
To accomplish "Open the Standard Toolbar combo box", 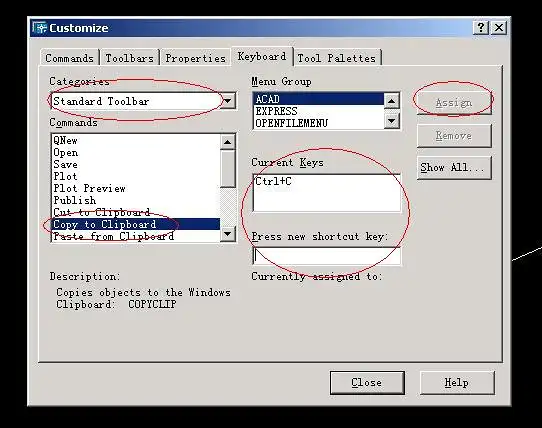I will point(143,101).
